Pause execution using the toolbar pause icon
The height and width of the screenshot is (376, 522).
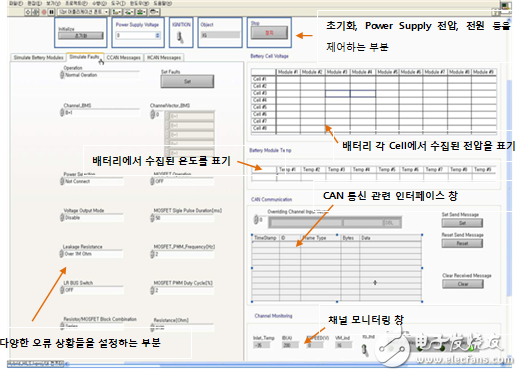pos(51,12)
